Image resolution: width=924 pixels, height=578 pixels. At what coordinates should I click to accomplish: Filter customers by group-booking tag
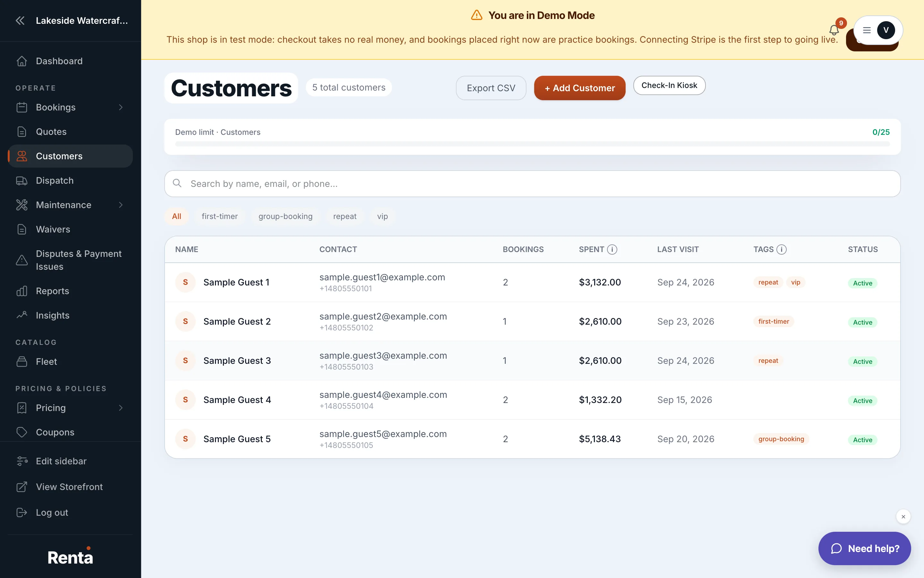(x=285, y=216)
